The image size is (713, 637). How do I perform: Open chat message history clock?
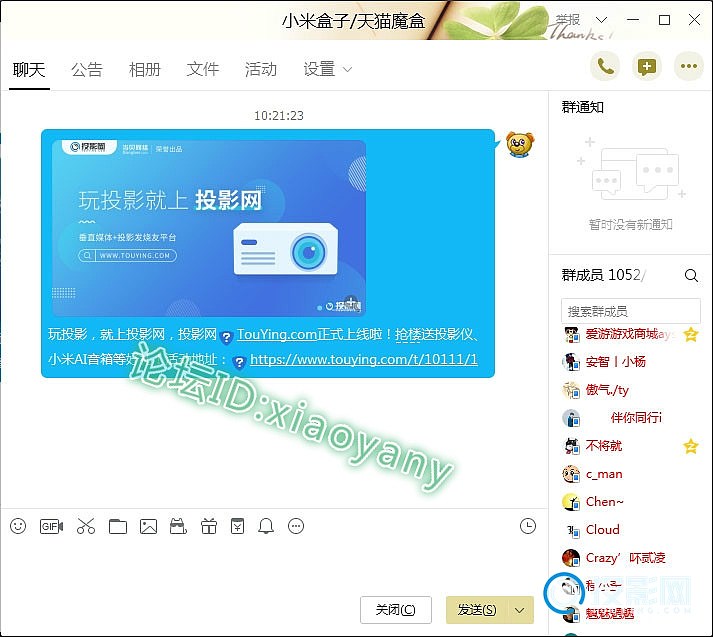coord(527,526)
